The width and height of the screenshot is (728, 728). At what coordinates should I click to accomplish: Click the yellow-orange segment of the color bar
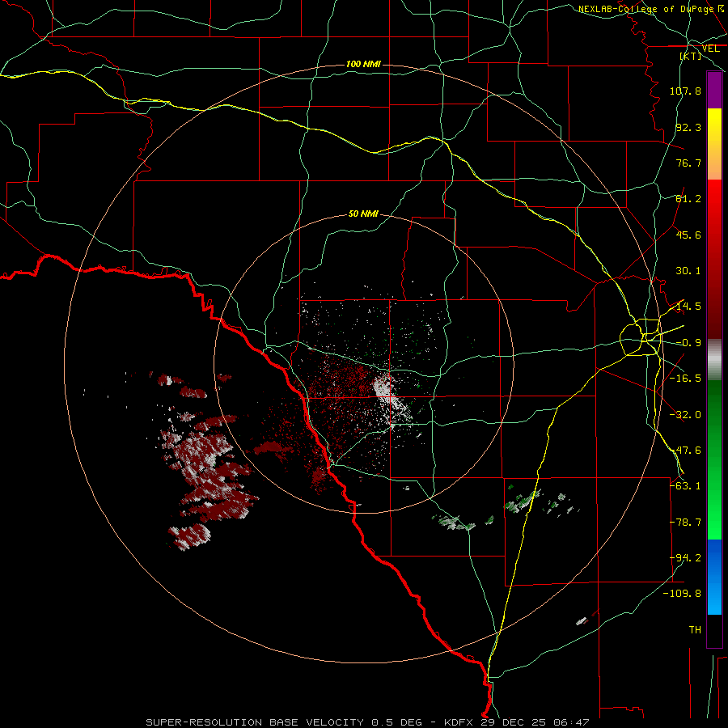click(714, 144)
